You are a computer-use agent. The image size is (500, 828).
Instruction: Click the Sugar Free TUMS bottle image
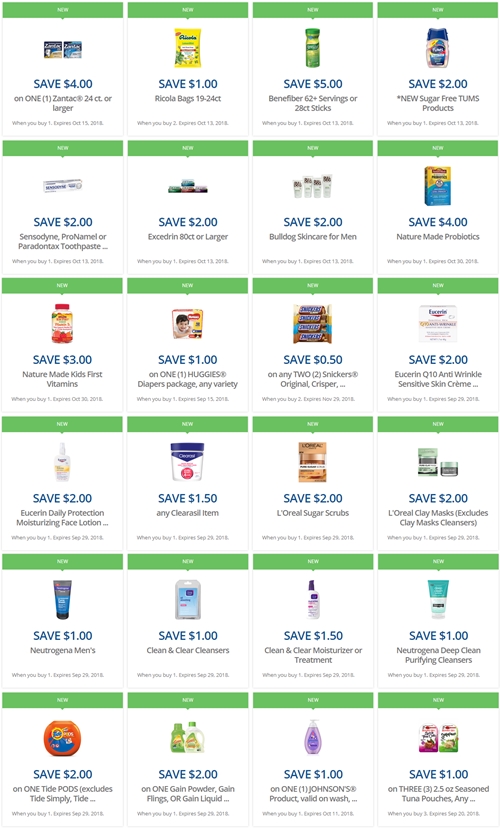[438, 48]
